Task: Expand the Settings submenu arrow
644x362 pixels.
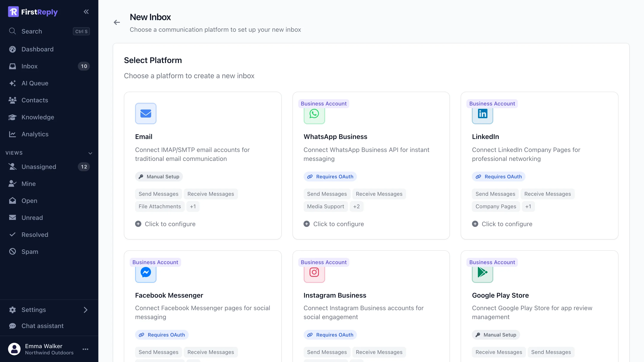Action: tap(85, 310)
